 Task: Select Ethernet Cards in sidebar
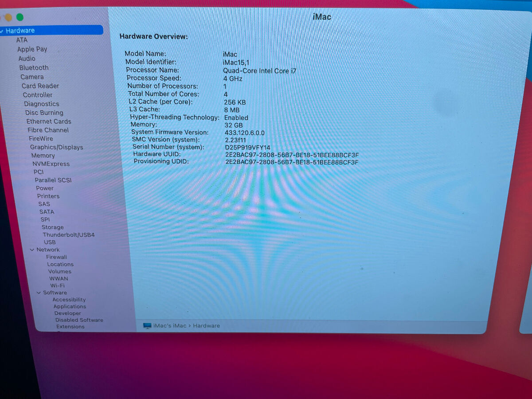point(49,121)
